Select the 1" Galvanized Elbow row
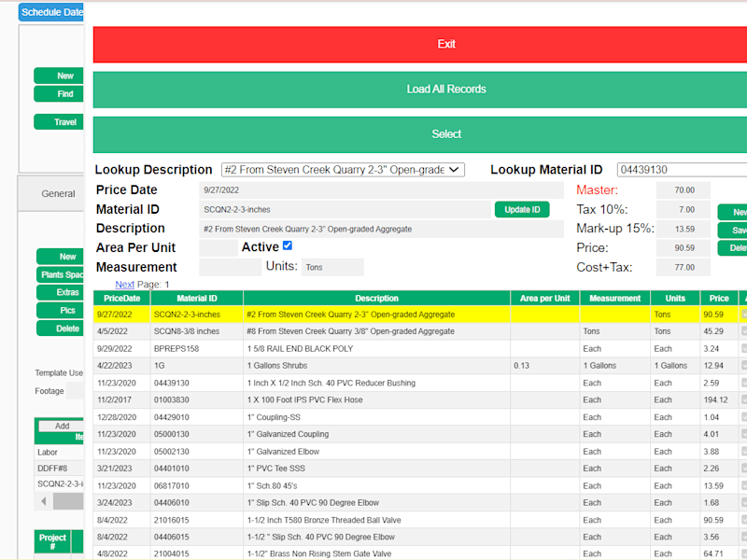 (x=419, y=452)
